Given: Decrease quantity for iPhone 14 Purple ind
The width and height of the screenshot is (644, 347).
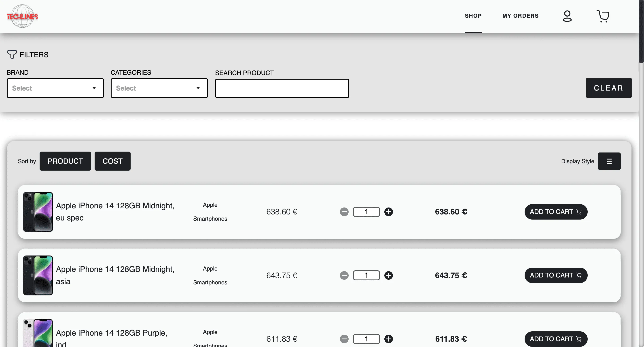Looking at the screenshot, I should [344, 339].
